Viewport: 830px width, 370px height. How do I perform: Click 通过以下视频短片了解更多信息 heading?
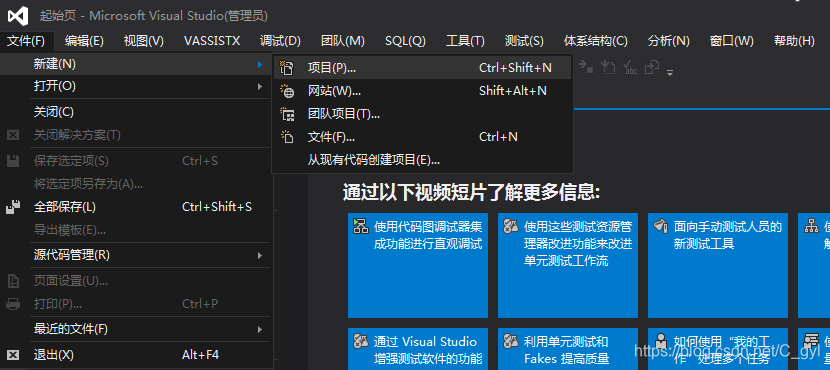[x=472, y=193]
